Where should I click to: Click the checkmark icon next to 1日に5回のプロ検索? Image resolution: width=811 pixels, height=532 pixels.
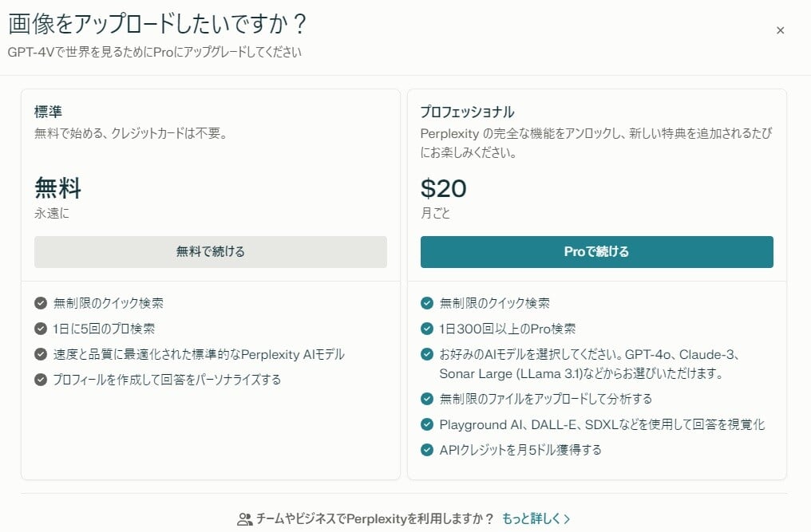[x=41, y=326]
